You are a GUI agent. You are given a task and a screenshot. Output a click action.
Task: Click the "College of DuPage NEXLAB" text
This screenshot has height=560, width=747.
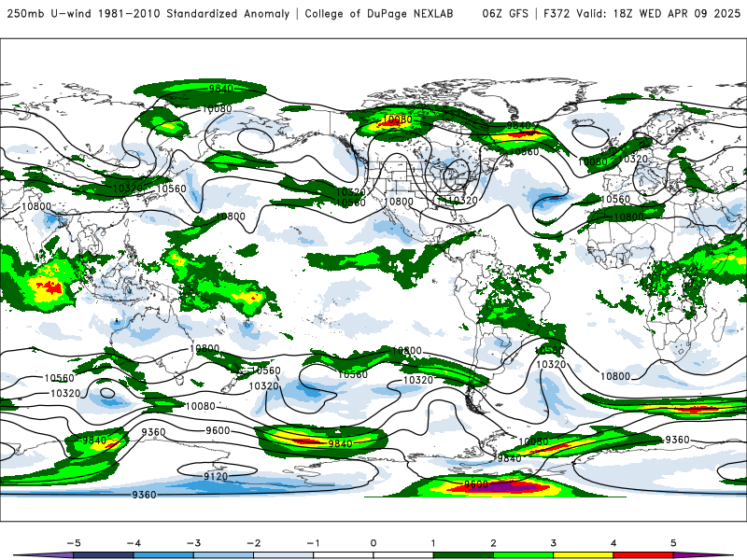(x=379, y=13)
